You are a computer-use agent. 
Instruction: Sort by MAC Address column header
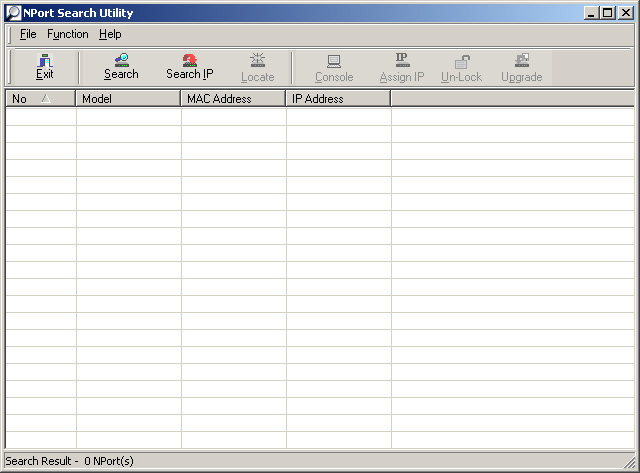point(233,99)
